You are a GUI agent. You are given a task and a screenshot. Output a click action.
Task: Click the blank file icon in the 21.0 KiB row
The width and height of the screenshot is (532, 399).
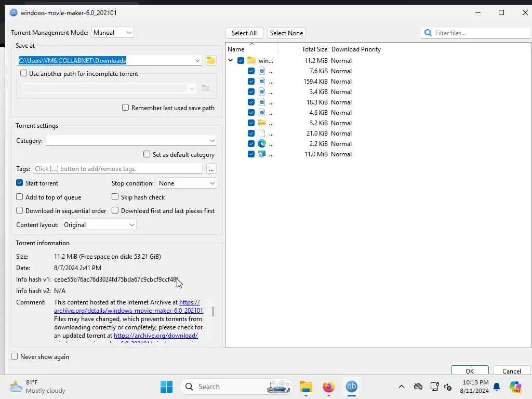click(262, 133)
